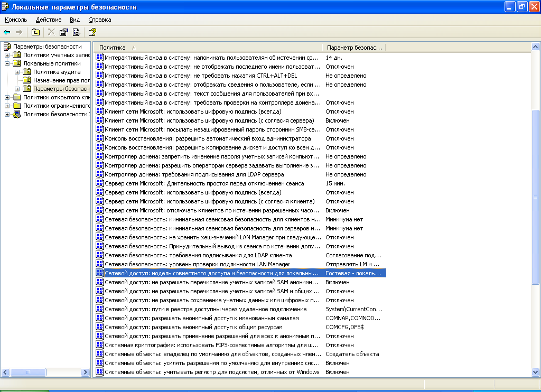Open Properties via the toolbar icon
Image resolution: width=541 pixels, height=392 pixels.
coord(64,32)
